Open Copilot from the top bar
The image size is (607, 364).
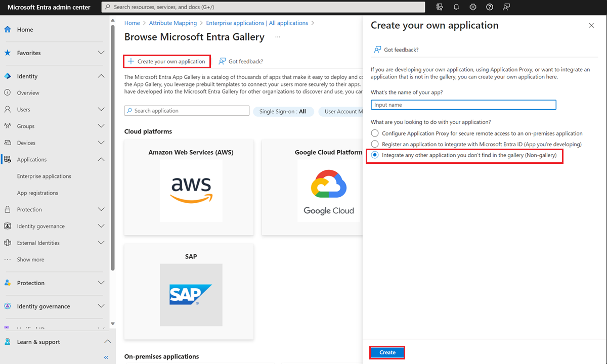(440, 7)
